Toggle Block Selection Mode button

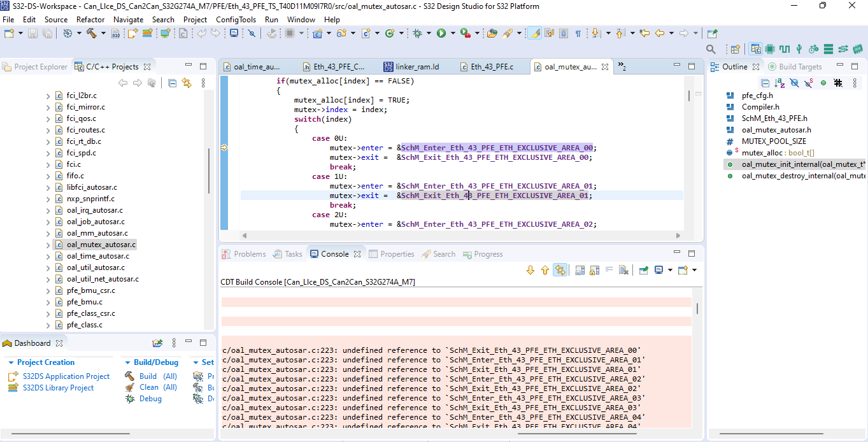click(x=564, y=33)
